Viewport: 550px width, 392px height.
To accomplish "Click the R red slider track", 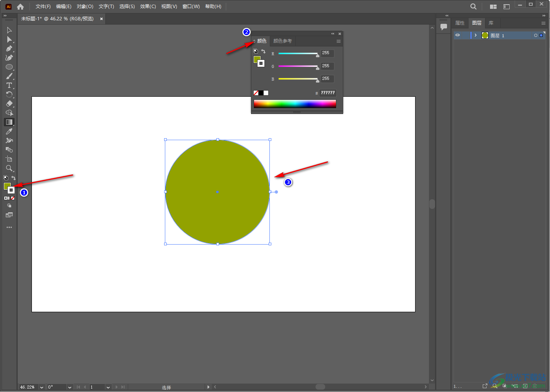I will (298, 53).
